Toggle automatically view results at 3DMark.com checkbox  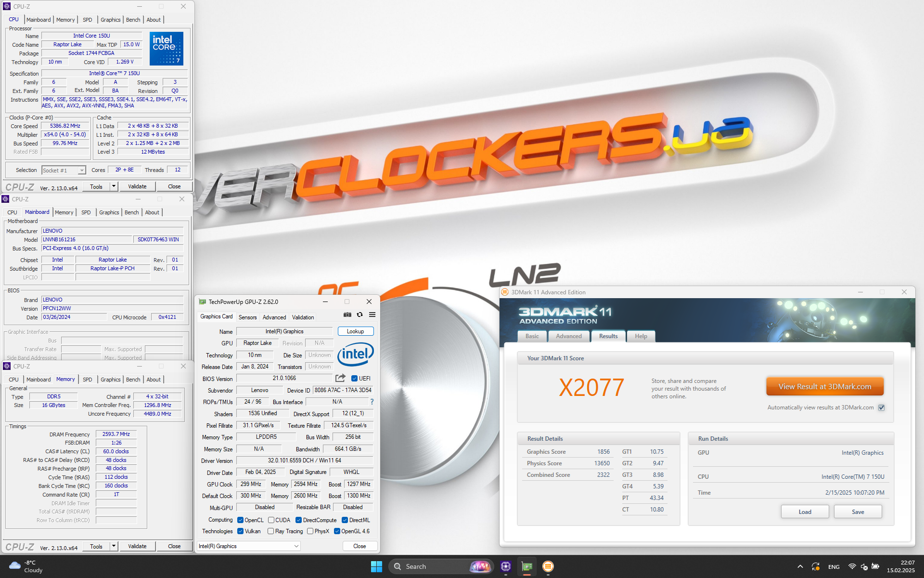881,407
